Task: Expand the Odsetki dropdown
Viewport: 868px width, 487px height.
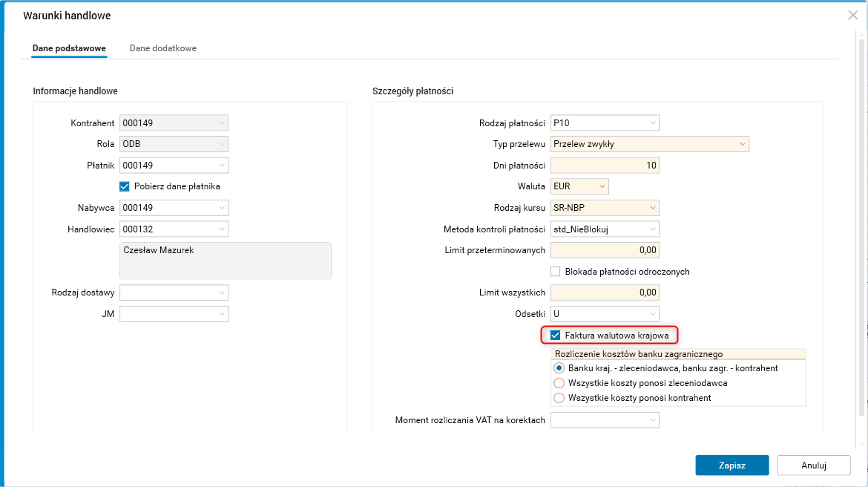Action: point(652,314)
